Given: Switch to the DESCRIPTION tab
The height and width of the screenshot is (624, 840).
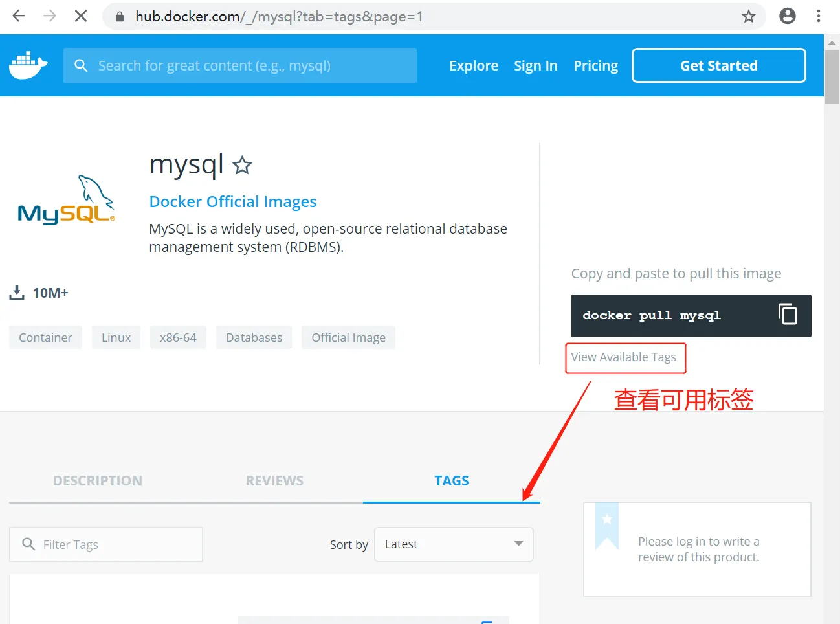Looking at the screenshot, I should (97, 480).
